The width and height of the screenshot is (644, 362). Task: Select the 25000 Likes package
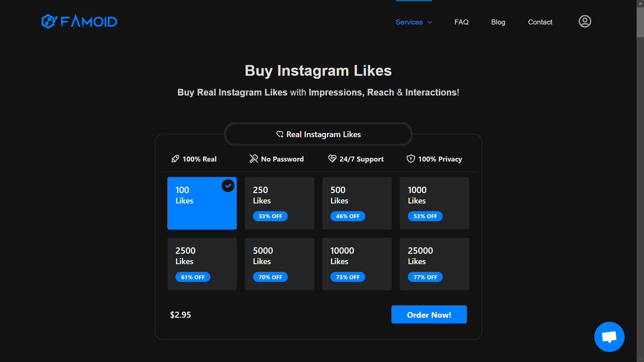pos(434,264)
